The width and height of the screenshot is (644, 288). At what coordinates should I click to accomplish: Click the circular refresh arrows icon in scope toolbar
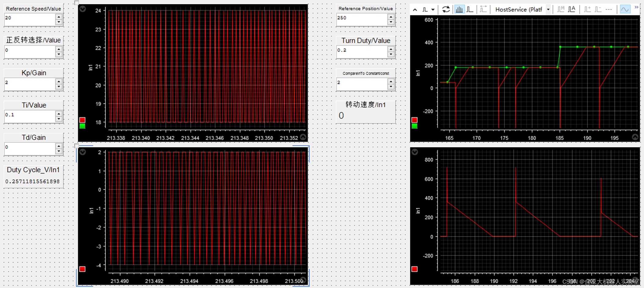[x=446, y=9]
